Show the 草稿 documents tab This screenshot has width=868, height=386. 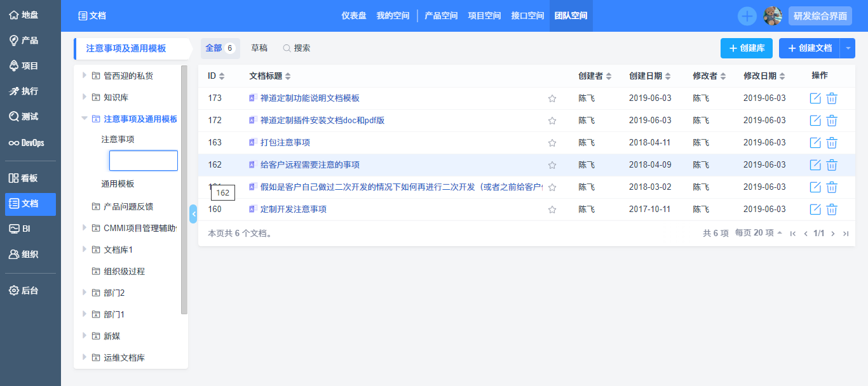[x=259, y=48]
